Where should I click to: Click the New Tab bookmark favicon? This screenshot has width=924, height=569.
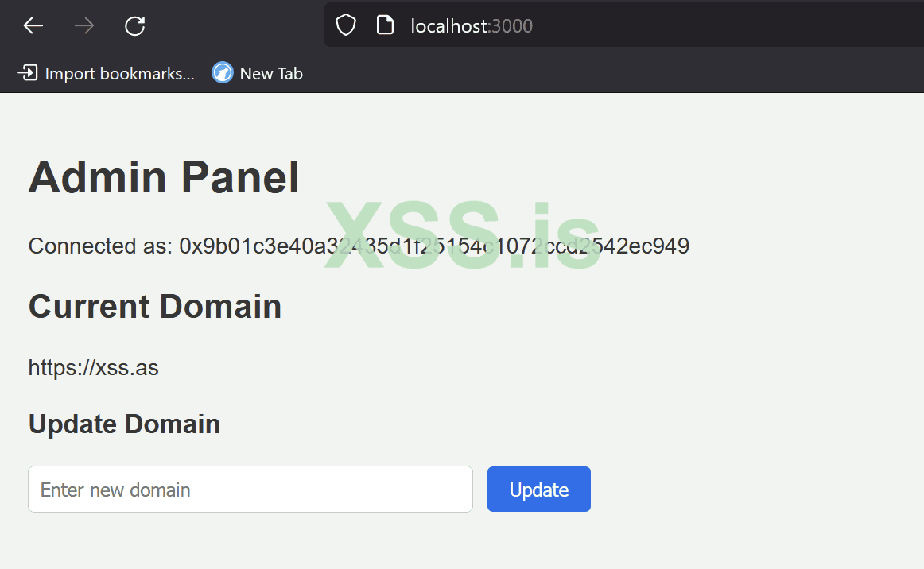click(223, 73)
